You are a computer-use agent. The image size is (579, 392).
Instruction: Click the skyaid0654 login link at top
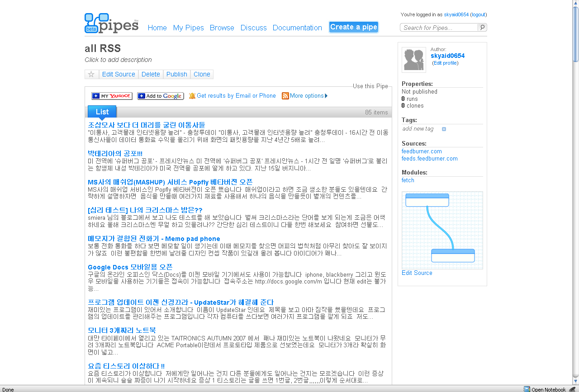pos(456,14)
